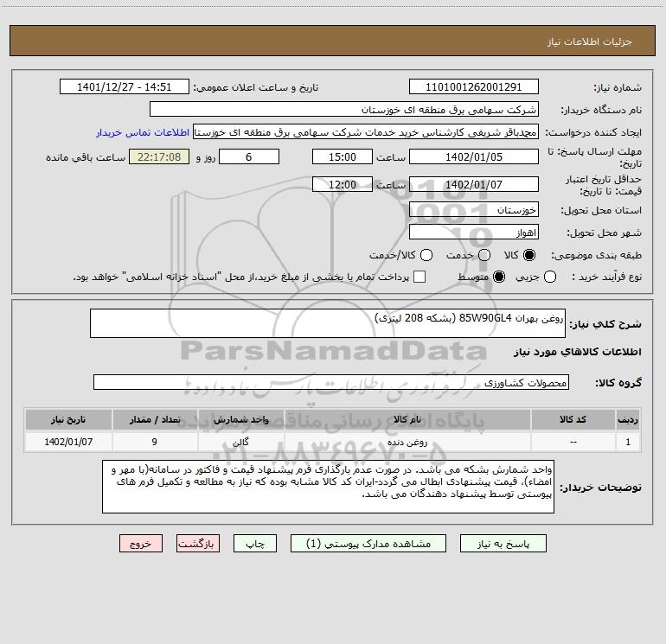Open the اطلاعات تماس خریدار link
This screenshot has height=644, width=666.
[143, 132]
